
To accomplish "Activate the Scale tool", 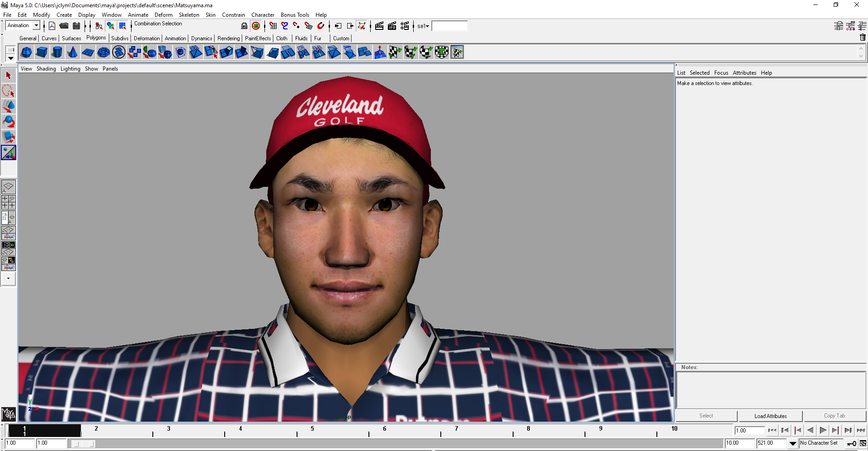I will point(9,137).
